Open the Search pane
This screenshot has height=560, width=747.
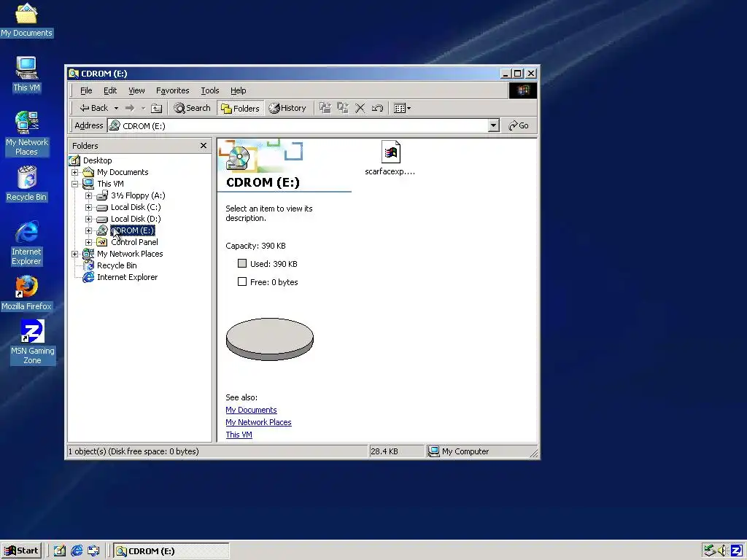[x=192, y=108]
